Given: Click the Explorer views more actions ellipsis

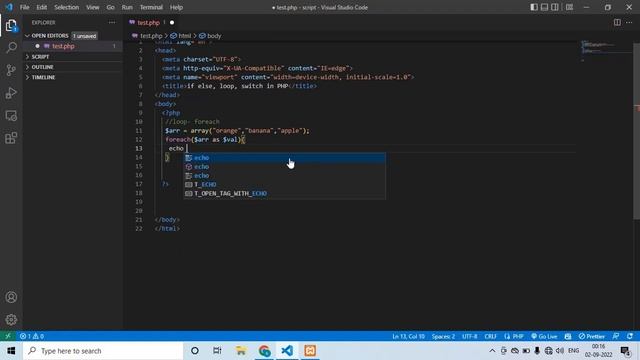Looking at the screenshot, I should 112,22.
